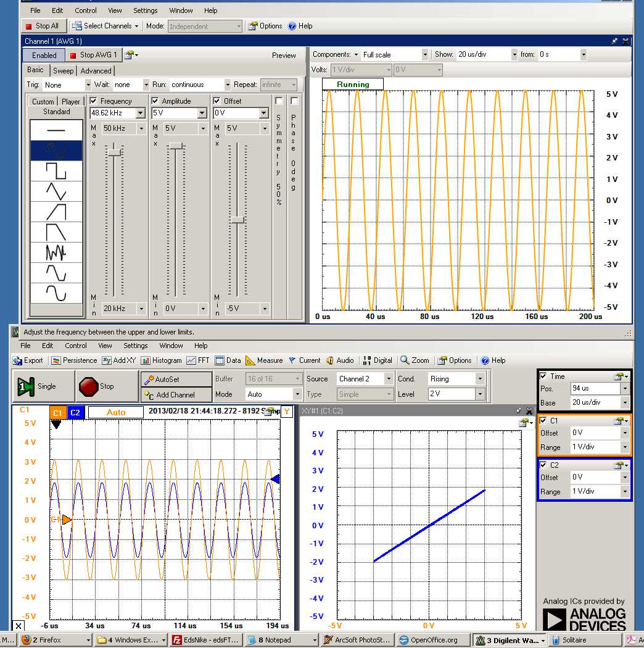Expand the 48.62 kHz frequency dropdown
Screen dimensions: 644x648
[x=140, y=114]
